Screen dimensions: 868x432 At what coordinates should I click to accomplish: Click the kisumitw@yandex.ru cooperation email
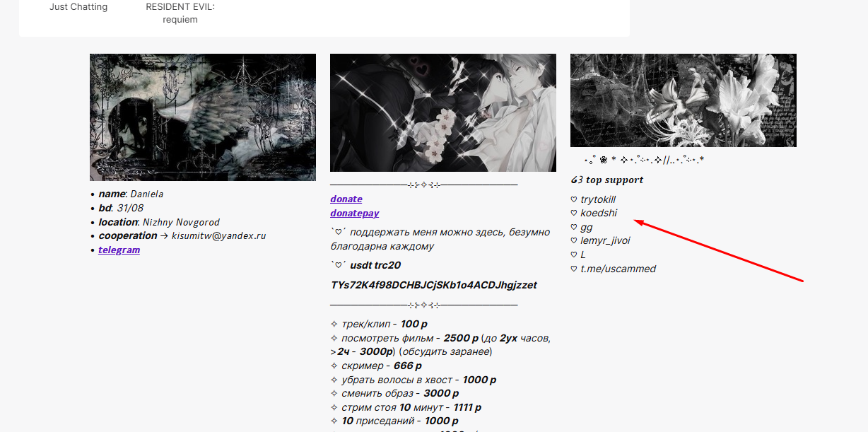(x=218, y=235)
